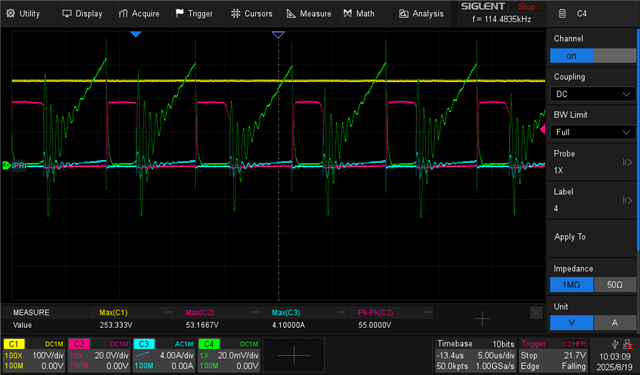Open the C1 channel box

click(33, 355)
